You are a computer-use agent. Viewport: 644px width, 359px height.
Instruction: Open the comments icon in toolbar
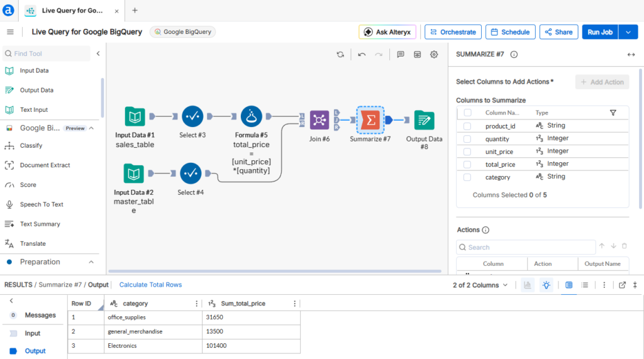point(401,54)
